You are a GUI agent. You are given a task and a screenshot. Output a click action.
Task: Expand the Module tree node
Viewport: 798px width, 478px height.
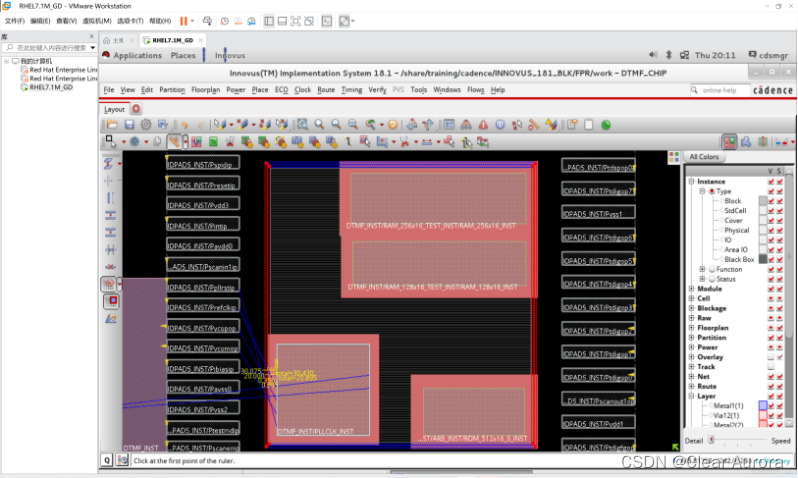coord(692,289)
